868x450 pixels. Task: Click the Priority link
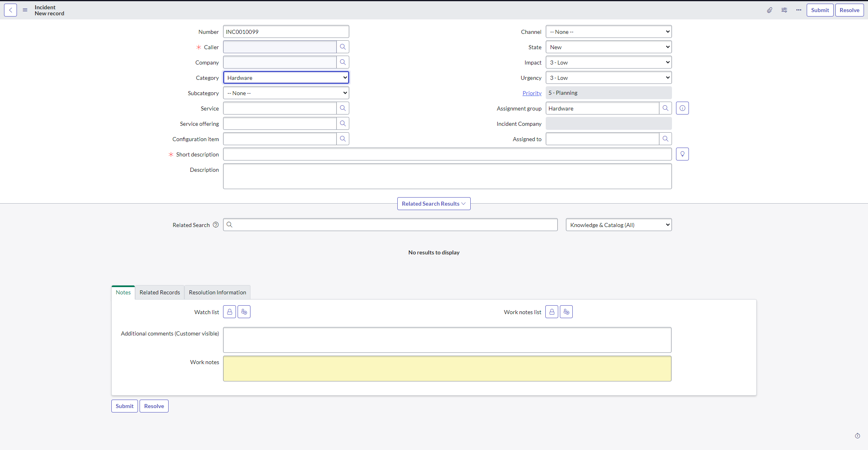coord(532,93)
